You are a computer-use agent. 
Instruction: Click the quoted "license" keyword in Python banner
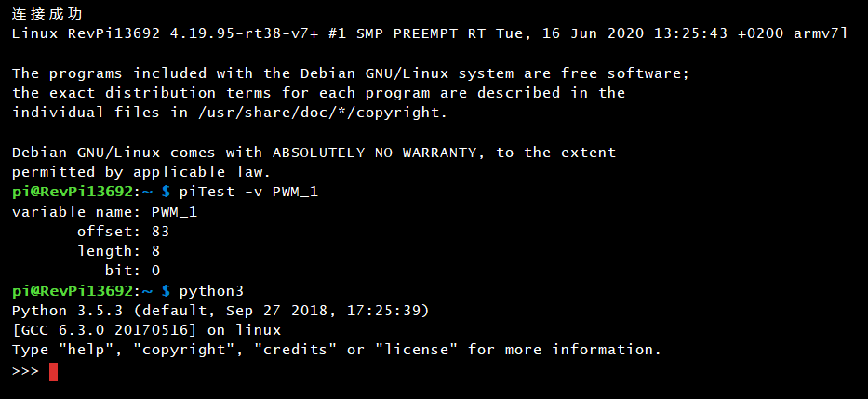416,350
